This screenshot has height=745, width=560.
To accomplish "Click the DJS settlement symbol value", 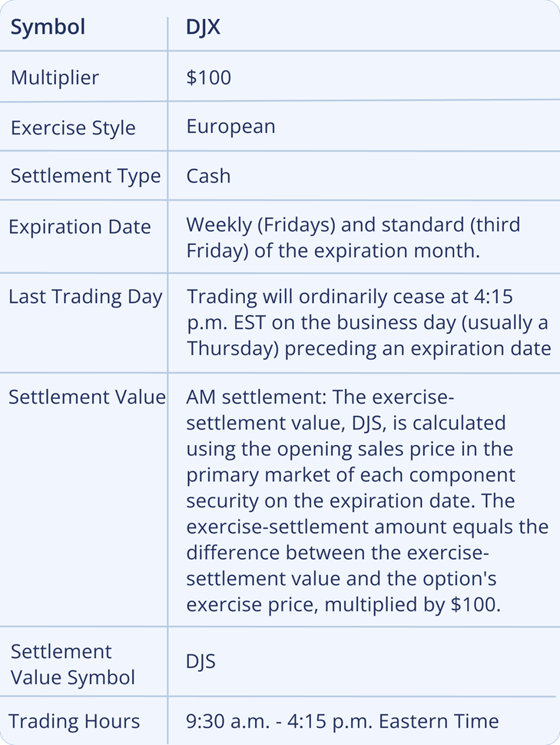I will (200, 662).
